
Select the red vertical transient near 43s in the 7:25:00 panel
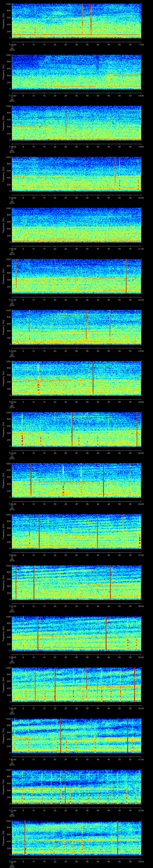pyautogui.click(x=104, y=481)
